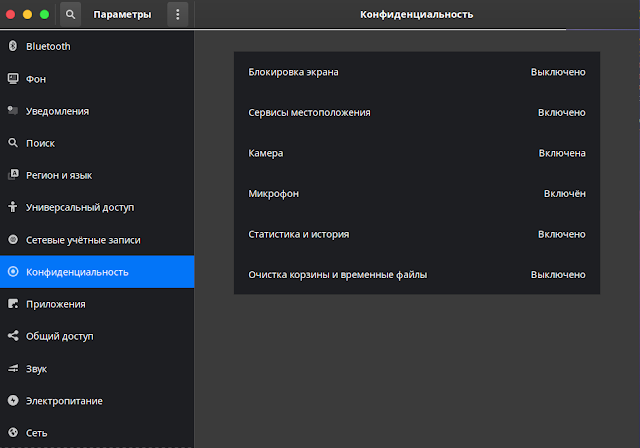Open Очистка корзины и временные файлы
This screenshot has width=640, height=448.
tap(417, 275)
